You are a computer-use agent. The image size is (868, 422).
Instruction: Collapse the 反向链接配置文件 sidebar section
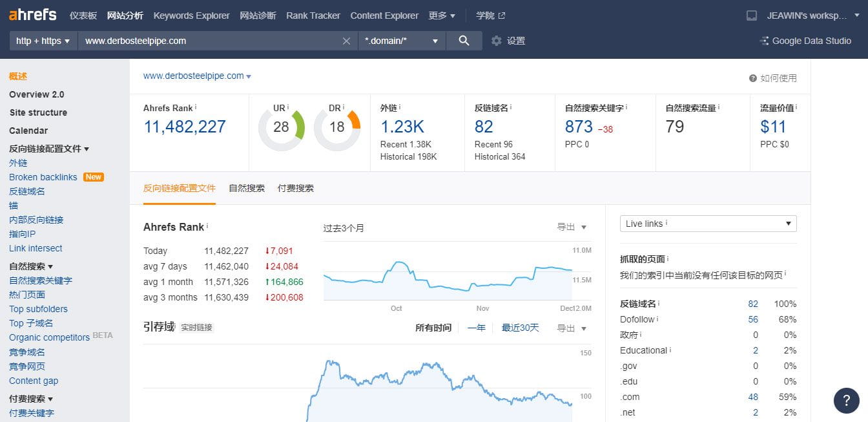coord(49,149)
